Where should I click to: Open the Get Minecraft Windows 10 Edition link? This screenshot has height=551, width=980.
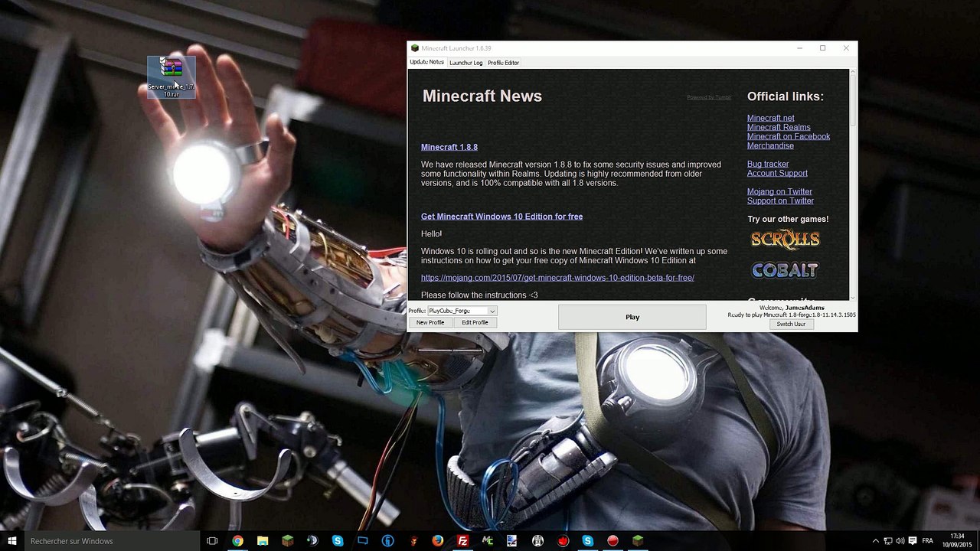[x=501, y=217]
